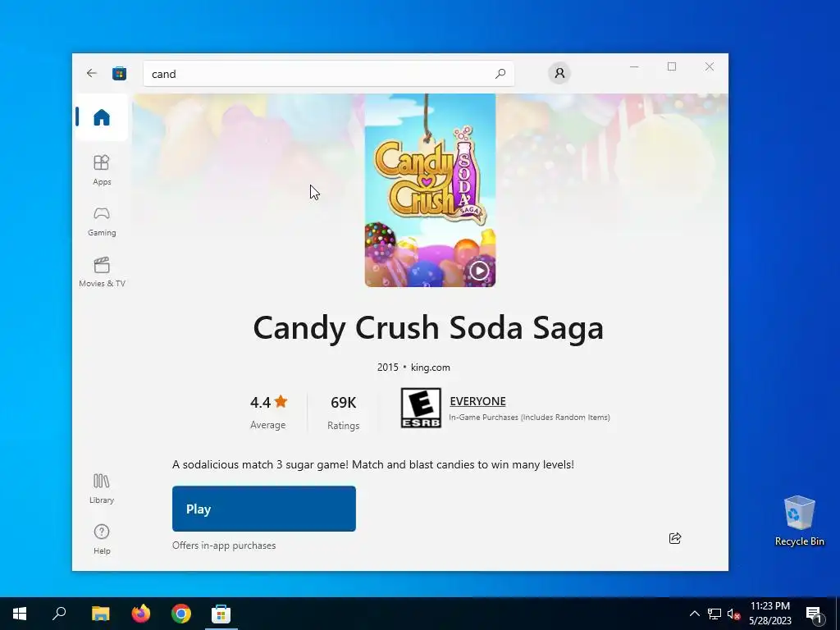This screenshot has width=840, height=630.
Task: Open the Windows Start menu
Action: [20, 614]
